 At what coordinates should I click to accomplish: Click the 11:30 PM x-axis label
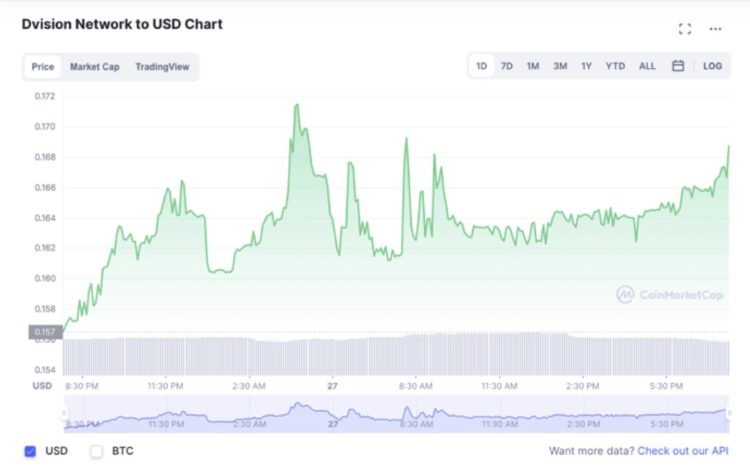165,386
